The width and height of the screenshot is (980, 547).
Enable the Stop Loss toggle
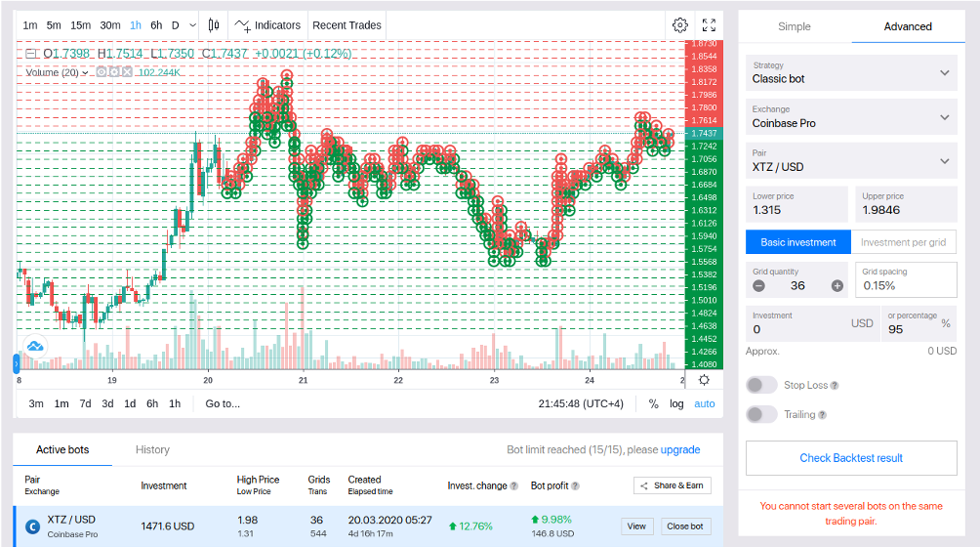[x=761, y=385]
